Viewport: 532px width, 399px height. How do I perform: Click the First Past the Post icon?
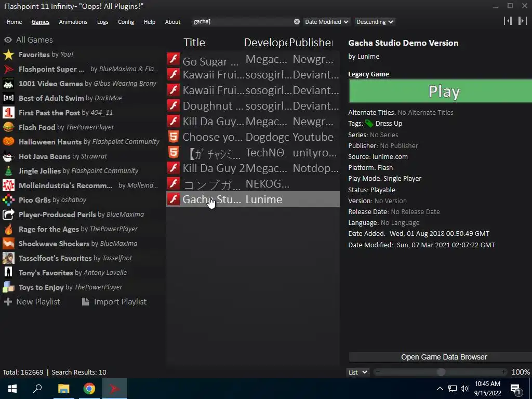(8, 113)
